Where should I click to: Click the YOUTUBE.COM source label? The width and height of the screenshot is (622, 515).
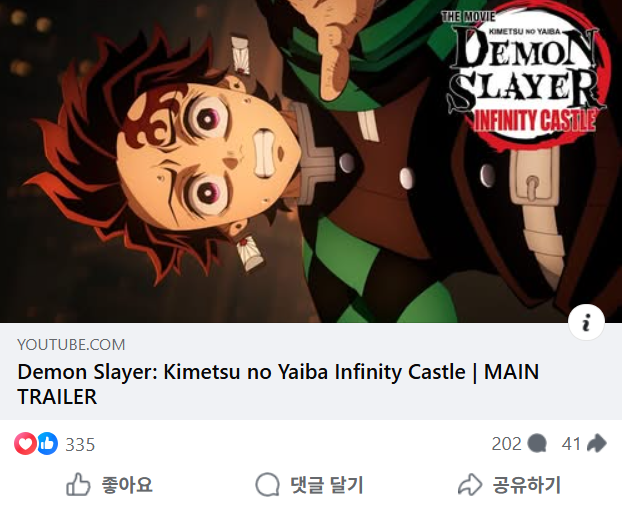coord(71,344)
